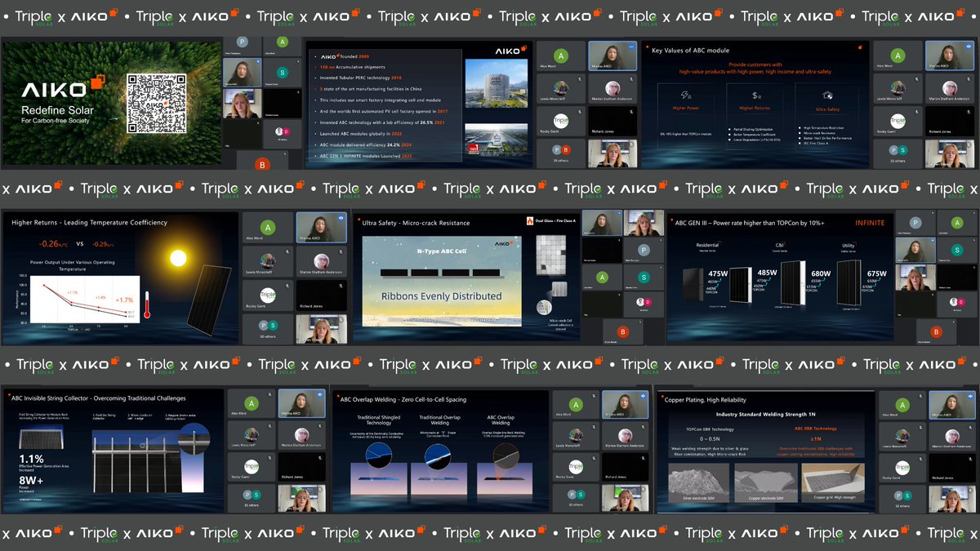Click the 'Key Values of ABC module' title
The width and height of the screenshot is (980, 551).
click(690, 51)
